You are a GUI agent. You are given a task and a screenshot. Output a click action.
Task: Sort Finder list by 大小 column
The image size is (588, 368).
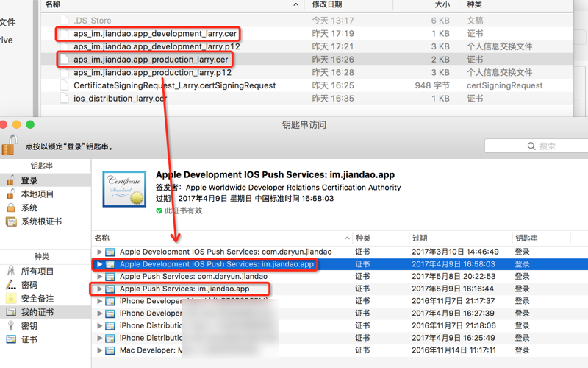tap(426, 4)
